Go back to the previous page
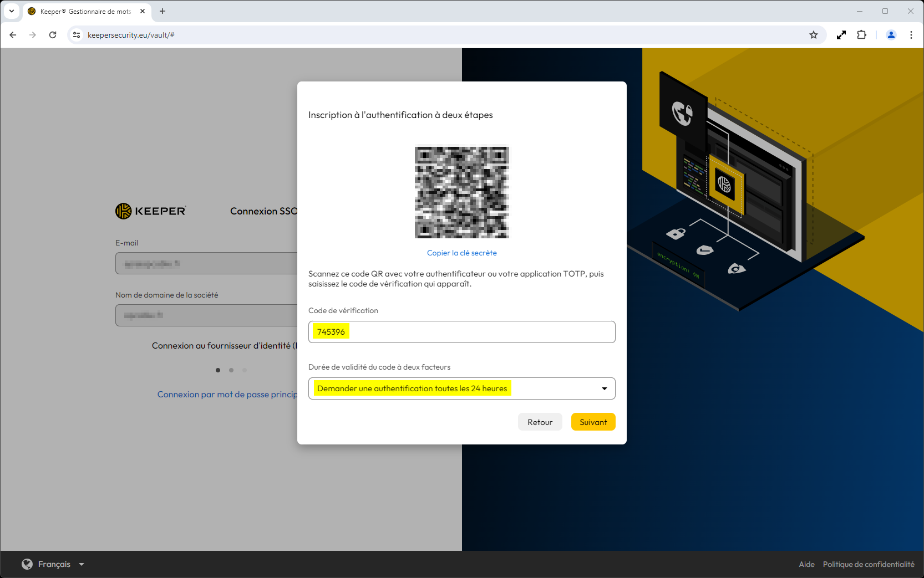Viewport: 924px width, 578px height. click(x=13, y=35)
